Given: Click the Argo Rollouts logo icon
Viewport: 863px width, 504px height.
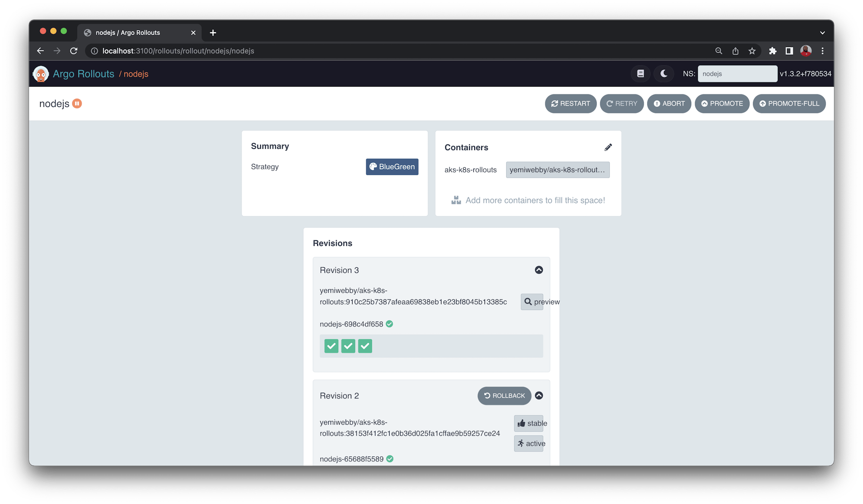Looking at the screenshot, I should (x=41, y=74).
